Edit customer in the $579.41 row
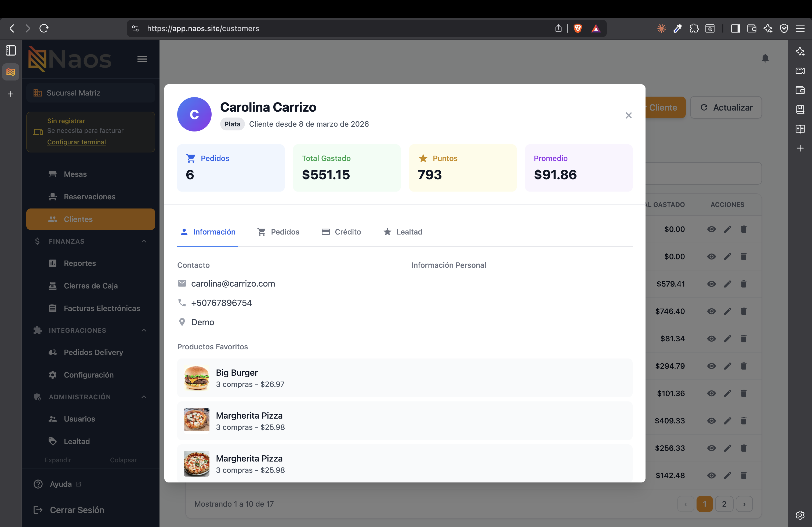The height and width of the screenshot is (527, 812). tap(728, 284)
